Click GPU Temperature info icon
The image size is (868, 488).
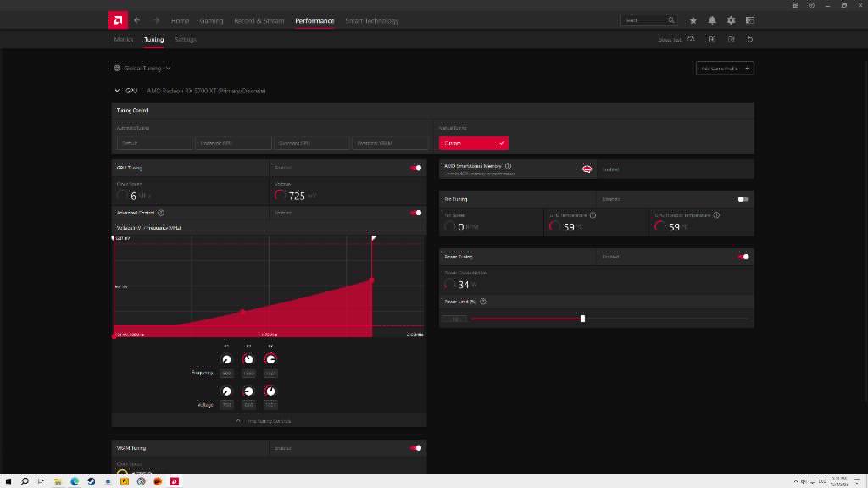pos(593,214)
